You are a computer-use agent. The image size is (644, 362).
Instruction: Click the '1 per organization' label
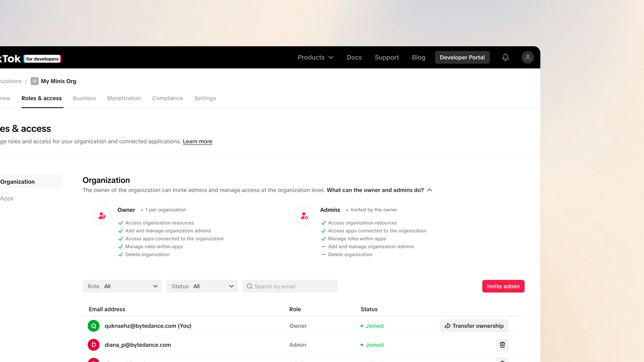click(x=166, y=210)
